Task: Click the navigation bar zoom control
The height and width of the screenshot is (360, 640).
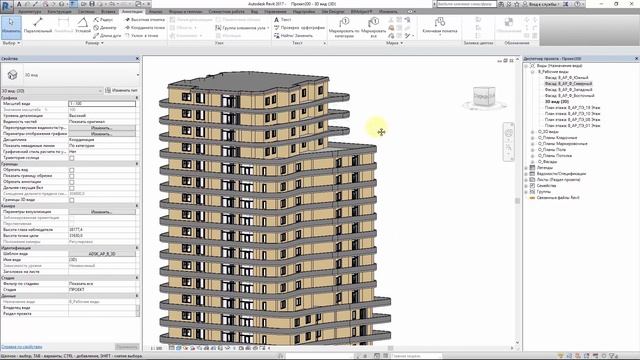Action: click(x=509, y=147)
